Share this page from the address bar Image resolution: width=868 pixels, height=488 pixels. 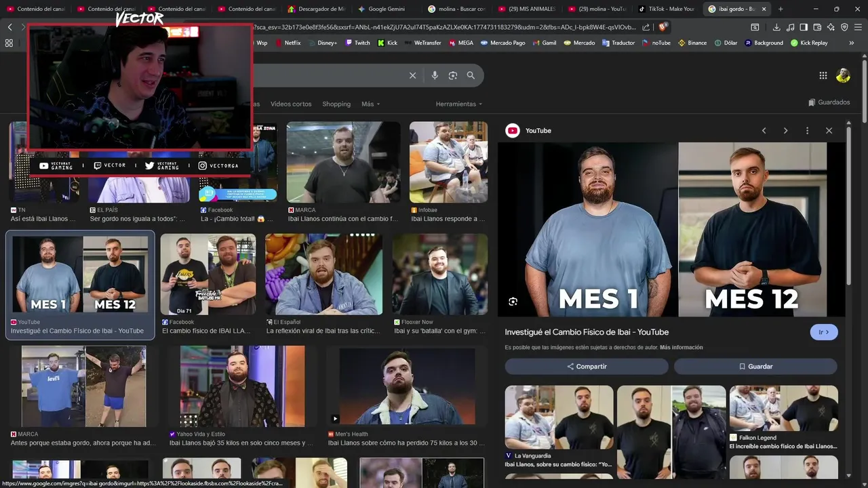(646, 27)
